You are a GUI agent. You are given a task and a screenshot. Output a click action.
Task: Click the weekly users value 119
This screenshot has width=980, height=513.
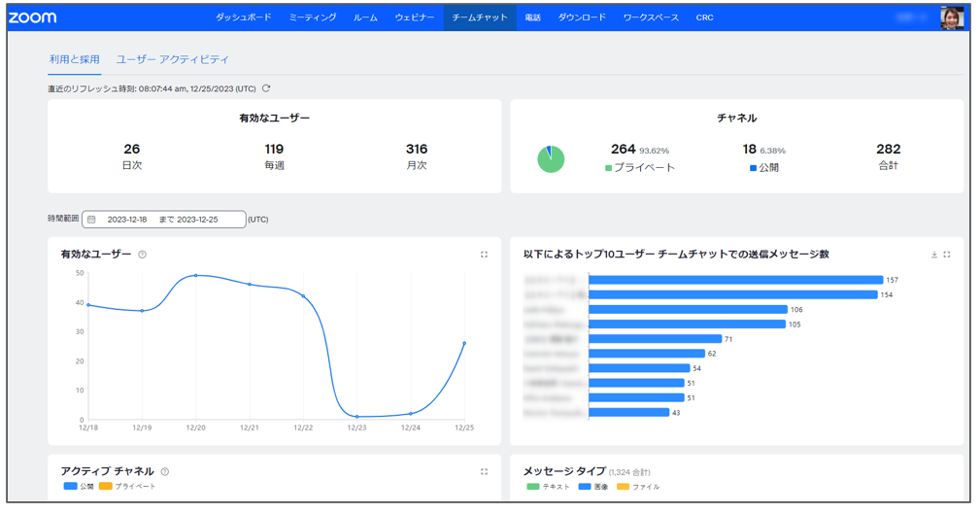274,149
